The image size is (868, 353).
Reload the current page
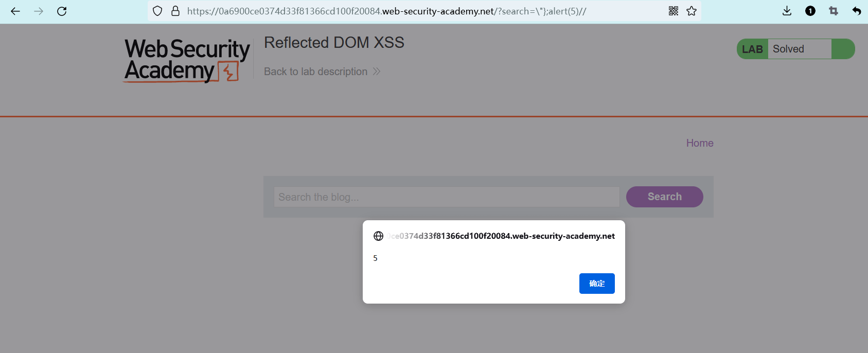coord(62,11)
